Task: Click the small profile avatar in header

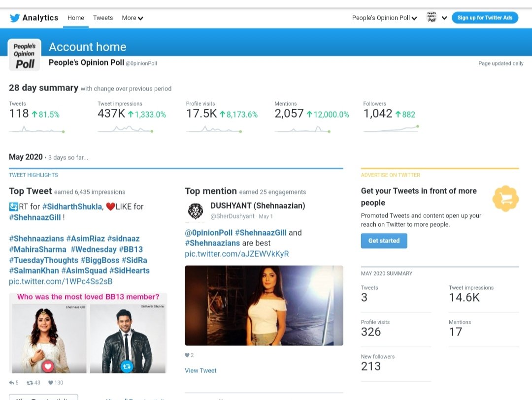Action: (432, 17)
